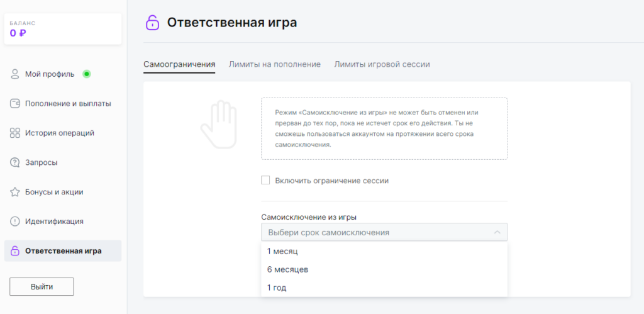Choose the 1 месяц option
Screen dimensions: 644x314
click(384, 251)
